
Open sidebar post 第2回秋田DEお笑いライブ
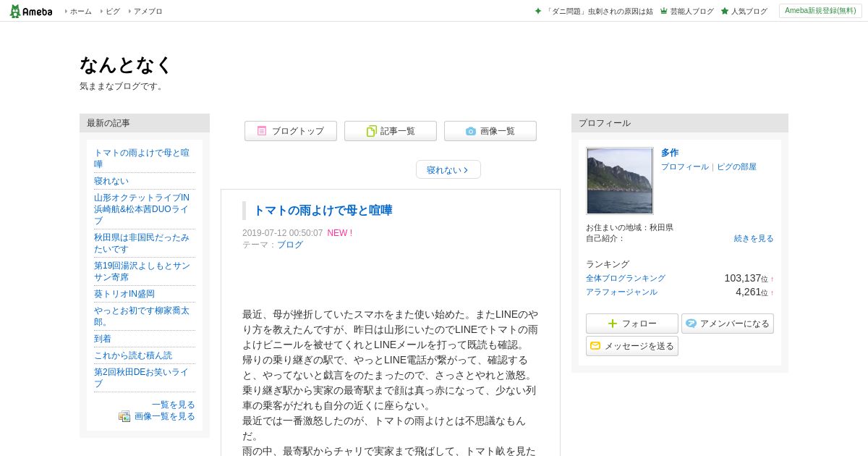click(142, 378)
